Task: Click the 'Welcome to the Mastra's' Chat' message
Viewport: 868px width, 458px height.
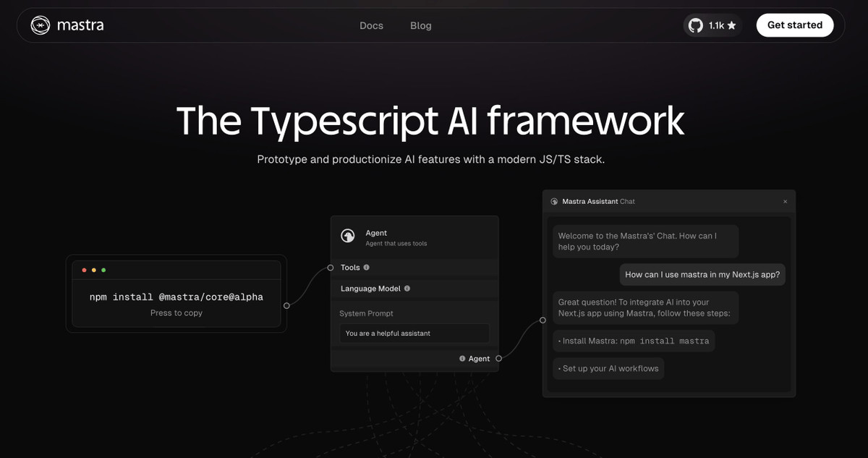Action: [646, 242]
